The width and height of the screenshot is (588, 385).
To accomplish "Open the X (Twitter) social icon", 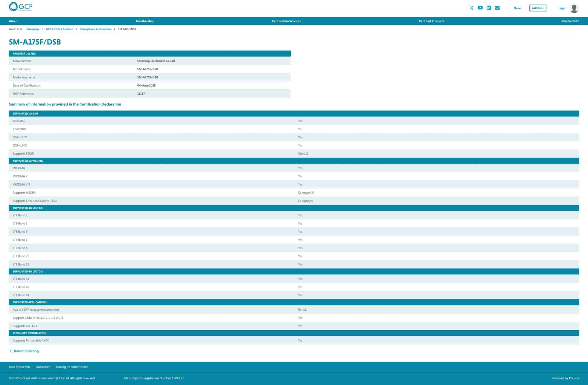I will (x=471, y=8).
